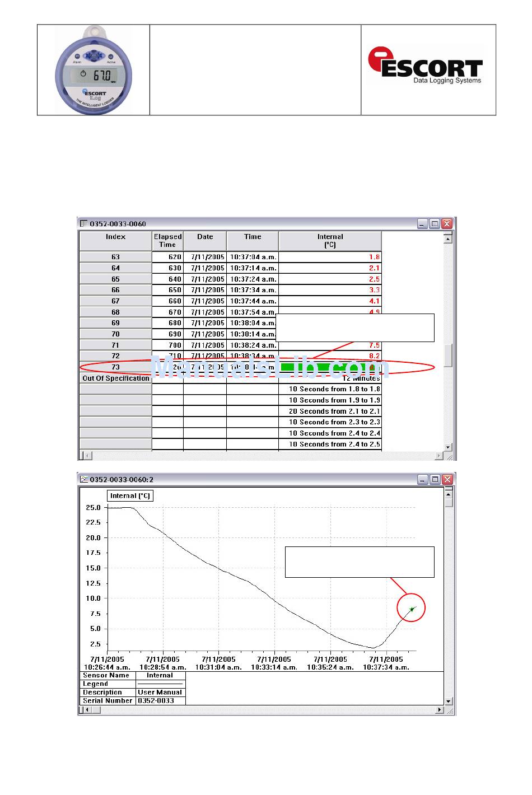Viewport: 532px width, 795px height.
Task: Select row index 72
Action: coord(115,356)
